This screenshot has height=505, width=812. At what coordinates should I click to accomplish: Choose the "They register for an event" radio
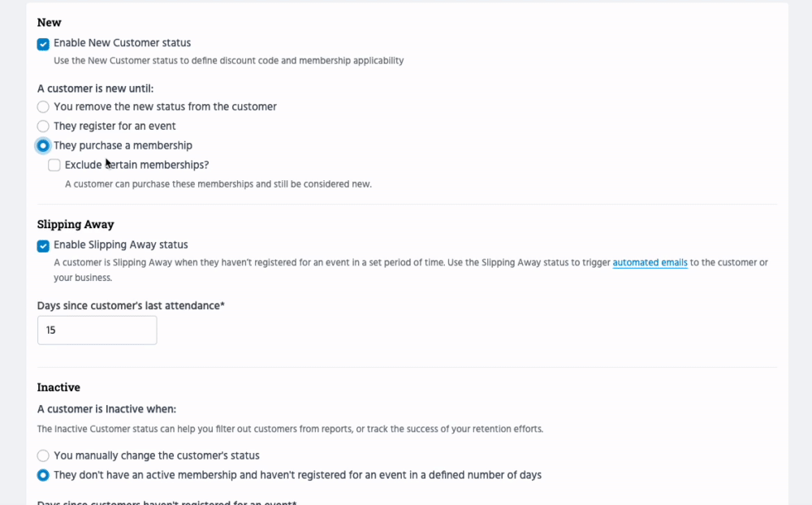[43, 126]
